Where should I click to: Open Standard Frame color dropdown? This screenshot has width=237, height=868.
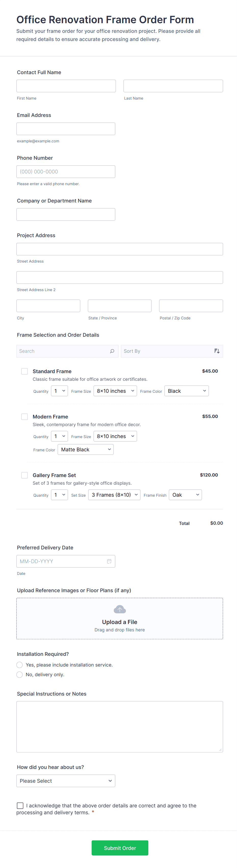[187, 391]
